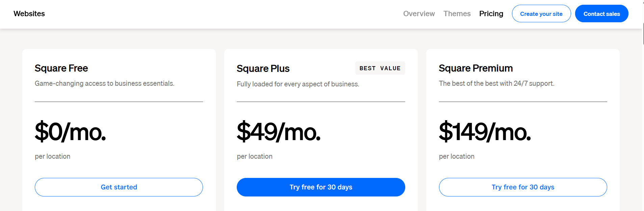644x211 pixels.
Task: Select the Pricing navigation item
Action: (x=491, y=14)
